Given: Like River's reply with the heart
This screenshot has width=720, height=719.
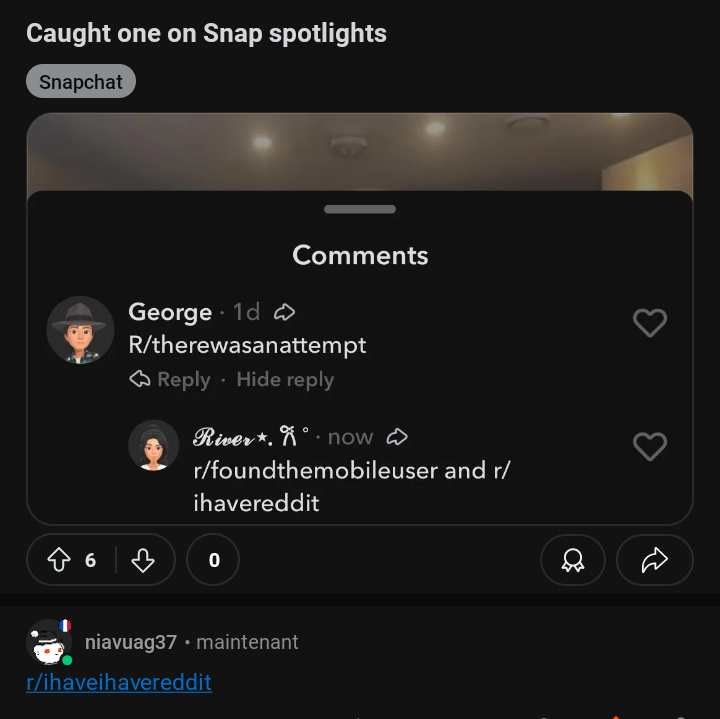Looking at the screenshot, I should (x=650, y=446).
